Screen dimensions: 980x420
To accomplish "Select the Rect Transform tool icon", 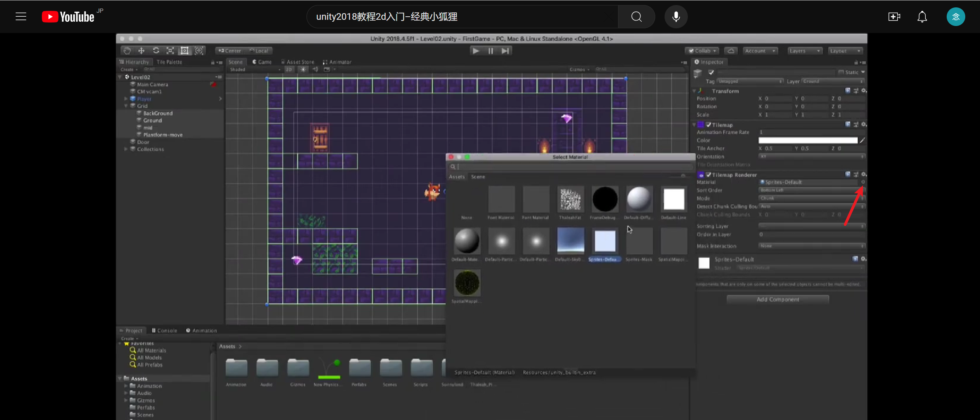I will tap(184, 51).
